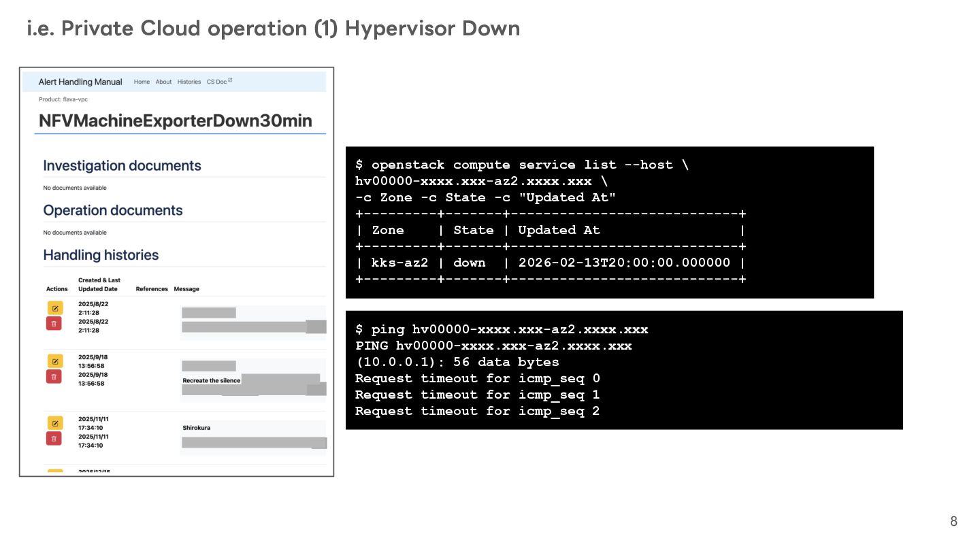The width and height of the screenshot is (980, 551).
Task: Click the 'Shirokura' message text
Action: (x=197, y=428)
